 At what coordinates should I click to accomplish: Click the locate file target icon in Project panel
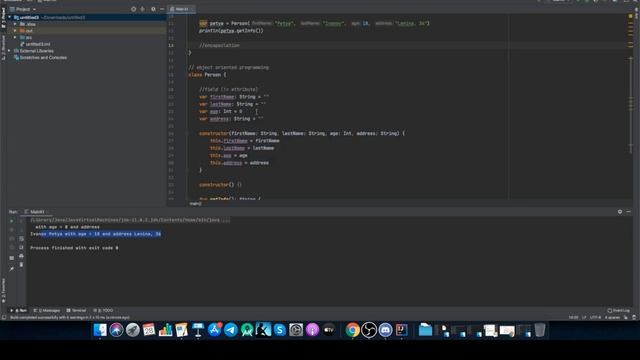click(x=133, y=9)
